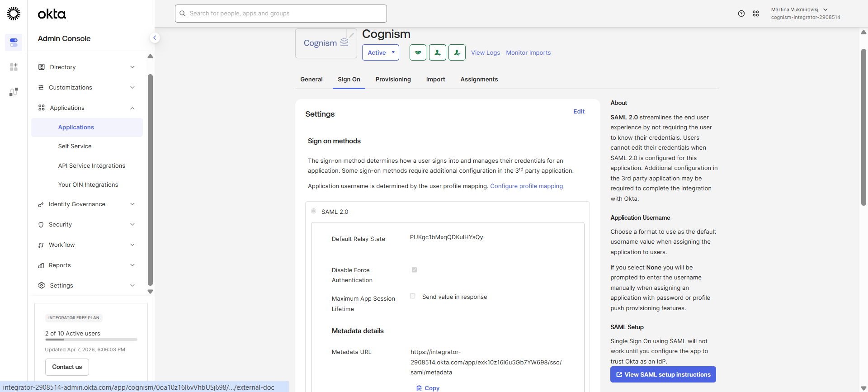Open the Configure profile mapping link
Viewport: 868px width, 392px height.
click(526, 186)
